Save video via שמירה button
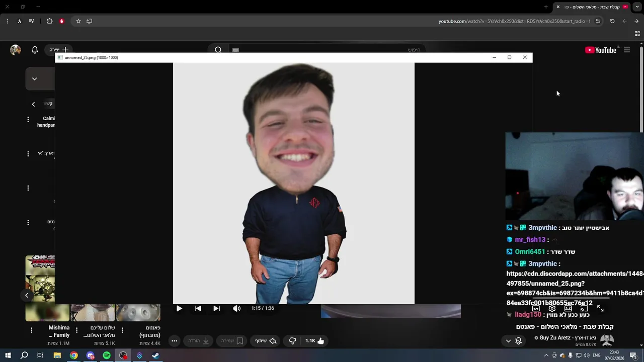The height and width of the screenshot is (362, 644). (232, 341)
